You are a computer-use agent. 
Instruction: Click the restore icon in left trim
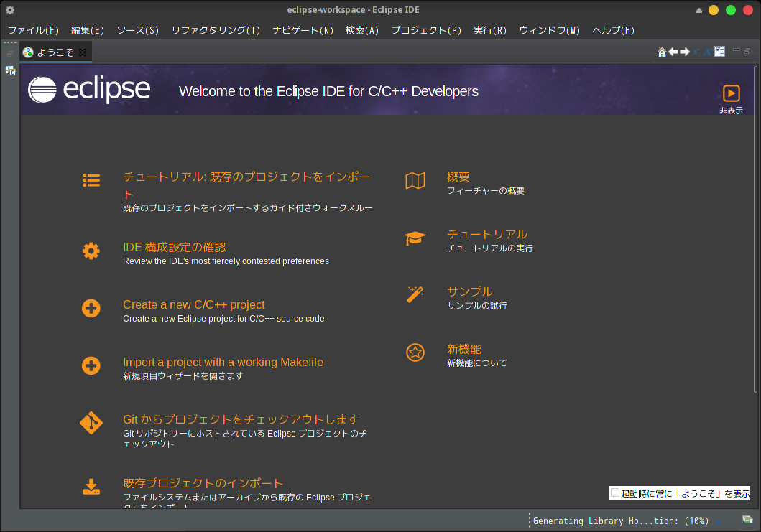(10, 54)
